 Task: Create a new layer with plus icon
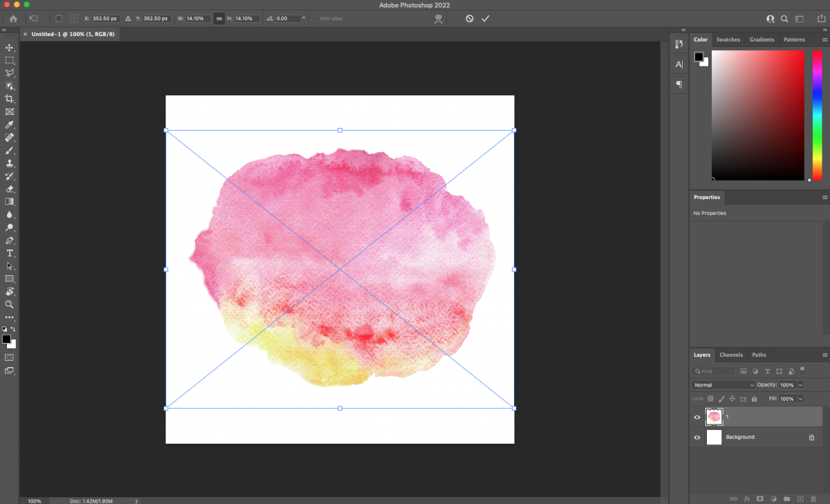800,498
